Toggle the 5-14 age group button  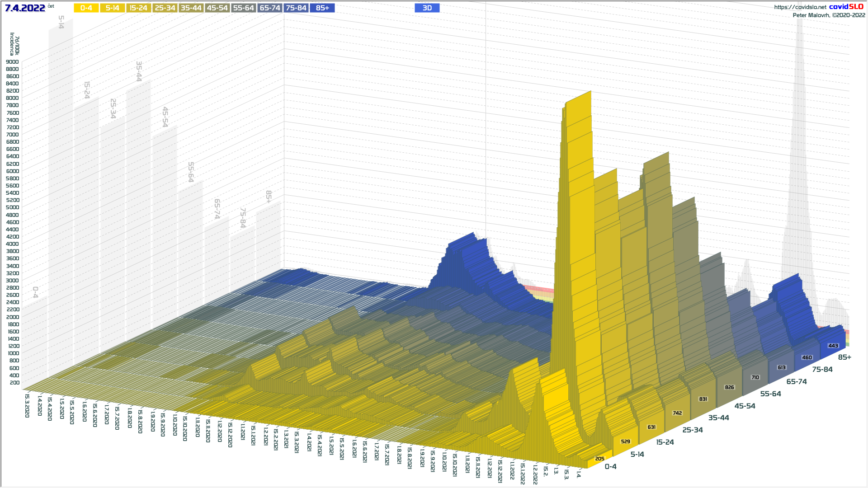coord(112,8)
